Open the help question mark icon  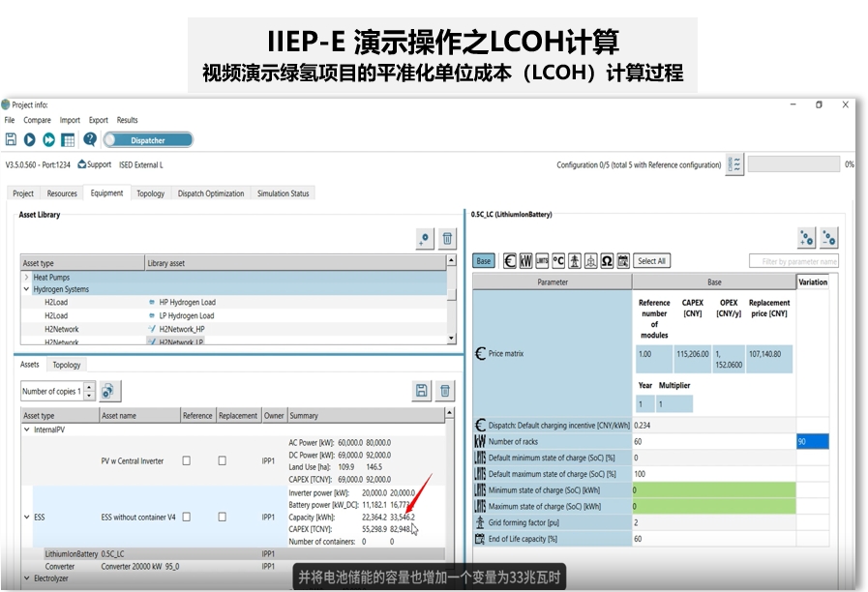point(90,140)
